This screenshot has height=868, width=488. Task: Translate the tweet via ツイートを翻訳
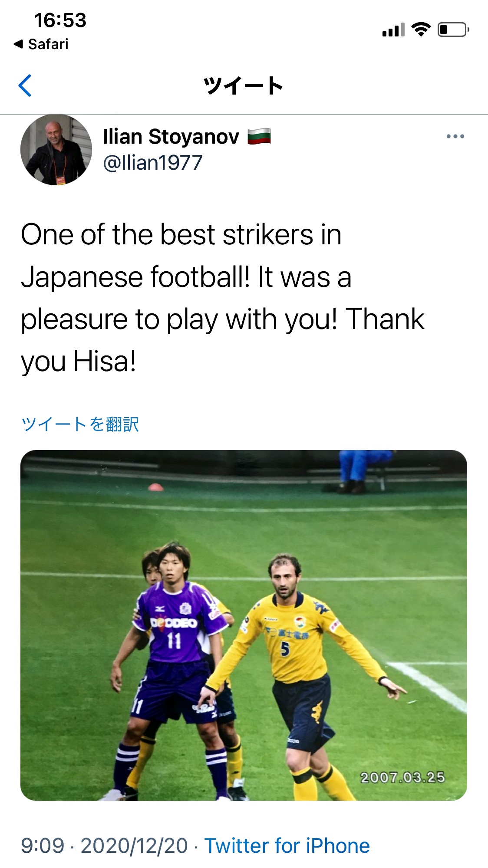click(80, 424)
